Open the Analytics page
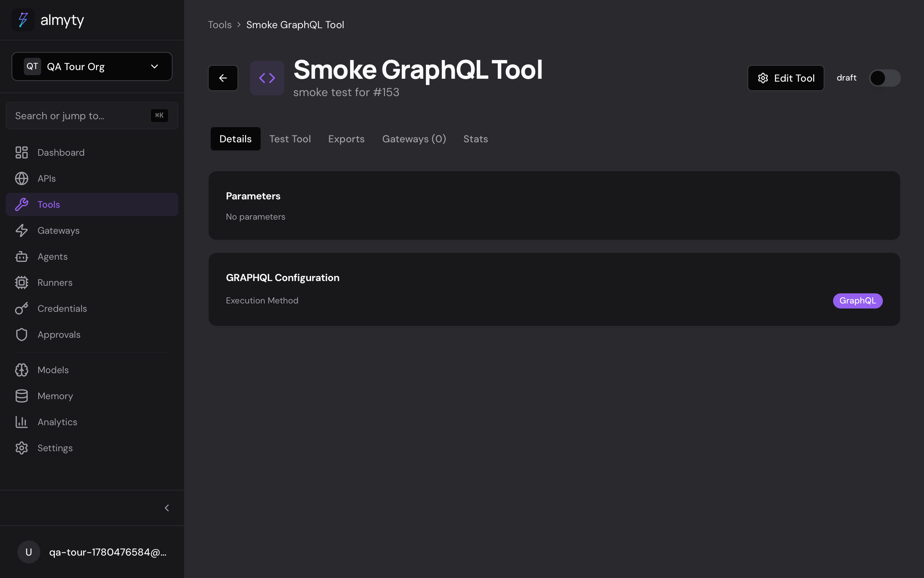 (x=92, y=422)
